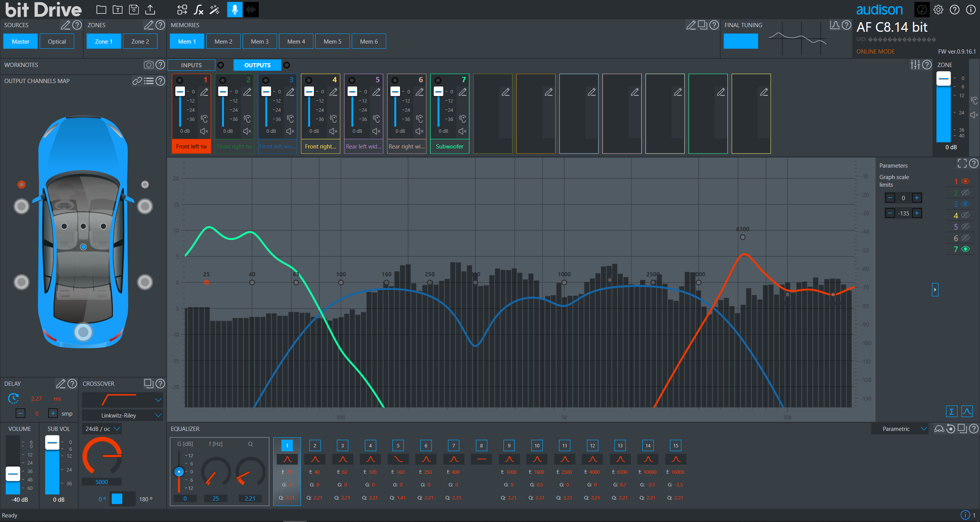Open crossover filter type dropdown
The width and height of the screenshot is (980, 522).
(122, 400)
